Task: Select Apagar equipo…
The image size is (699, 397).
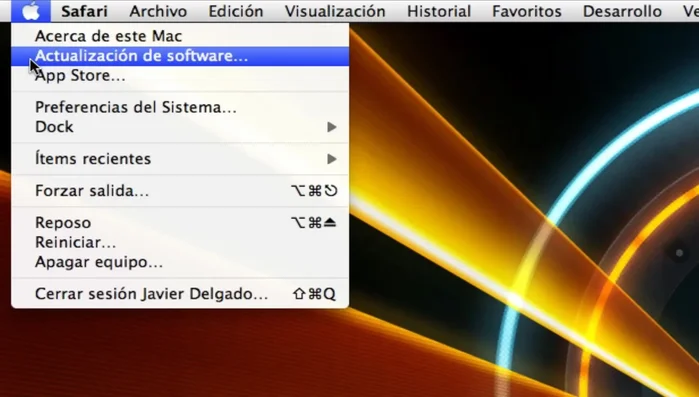Action: click(180, 262)
